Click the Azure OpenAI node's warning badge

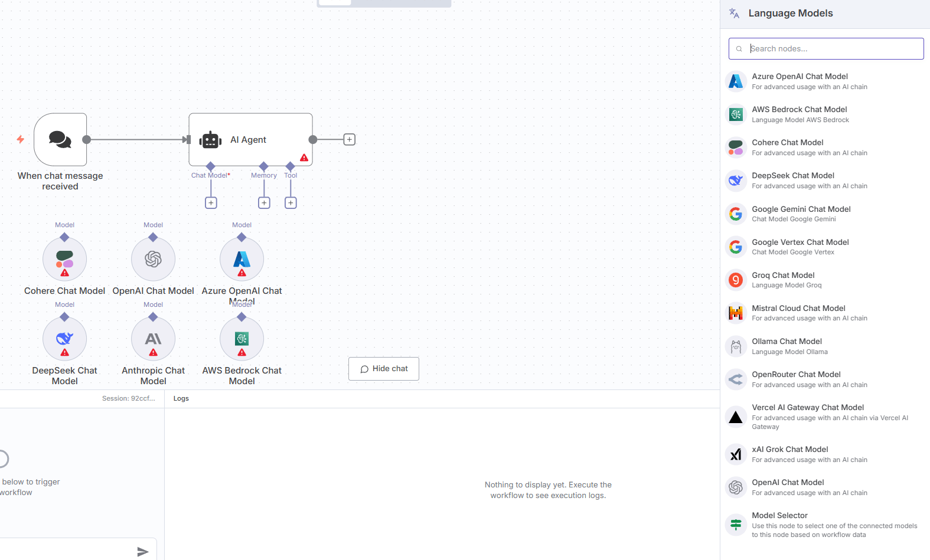[x=242, y=273]
